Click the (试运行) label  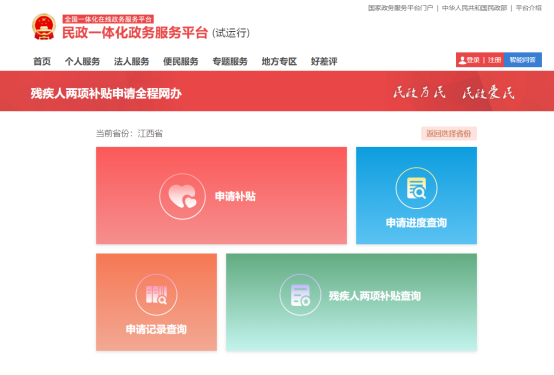231,33
